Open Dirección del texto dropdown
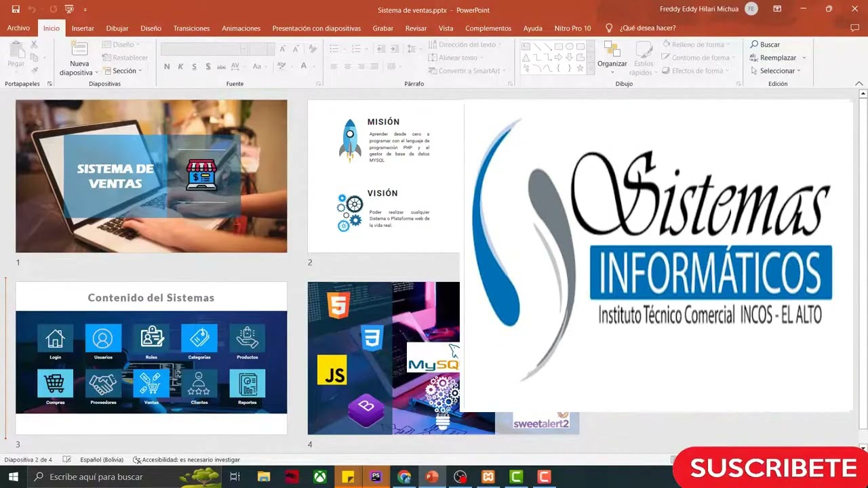The height and width of the screenshot is (488, 868). click(465, 45)
